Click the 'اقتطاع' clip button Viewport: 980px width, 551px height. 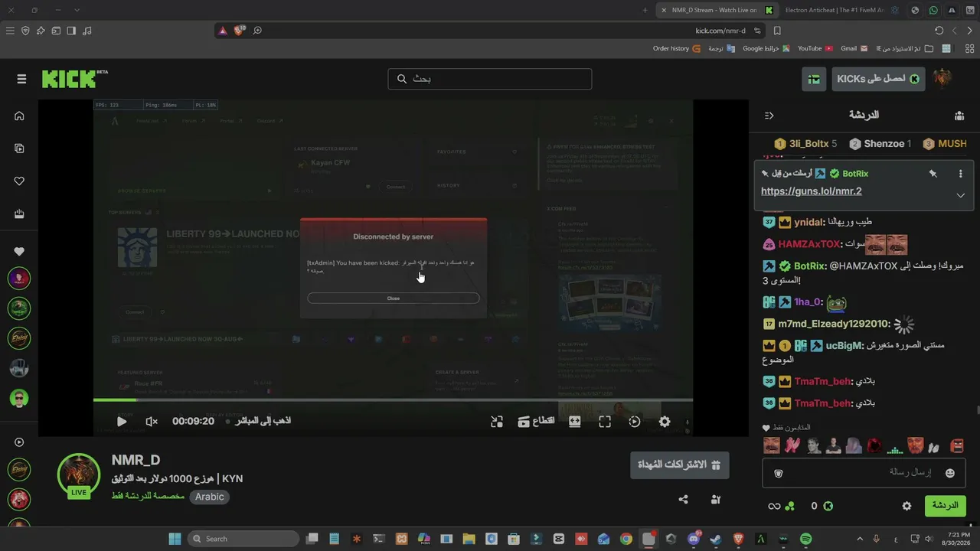coord(536,421)
